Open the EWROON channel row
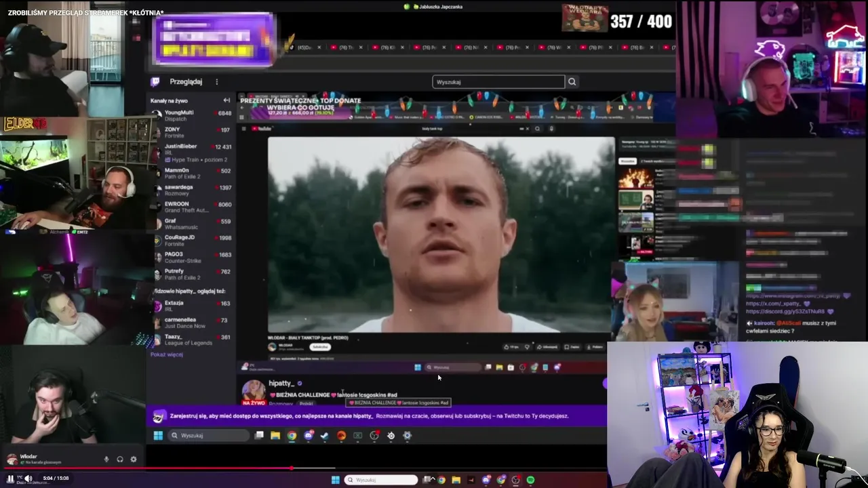This screenshot has height=488, width=868. 193,207
